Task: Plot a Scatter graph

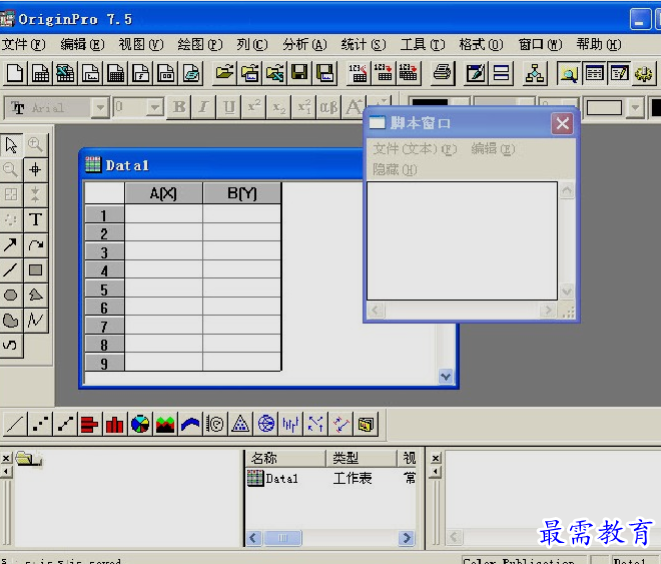Action: pyautogui.click(x=40, y=424)
